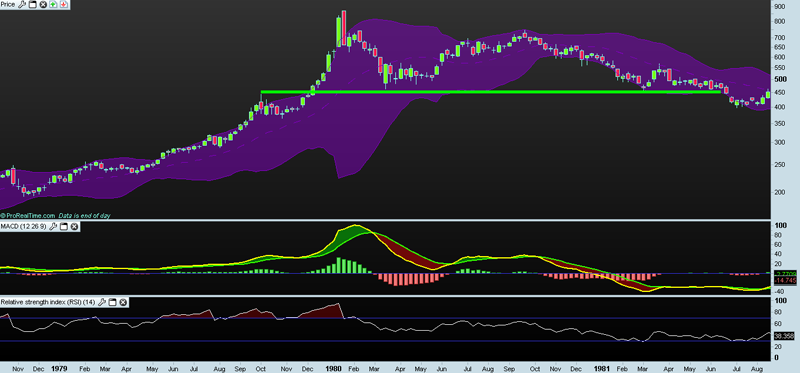Select the green horizontal support line

(490, 92)
